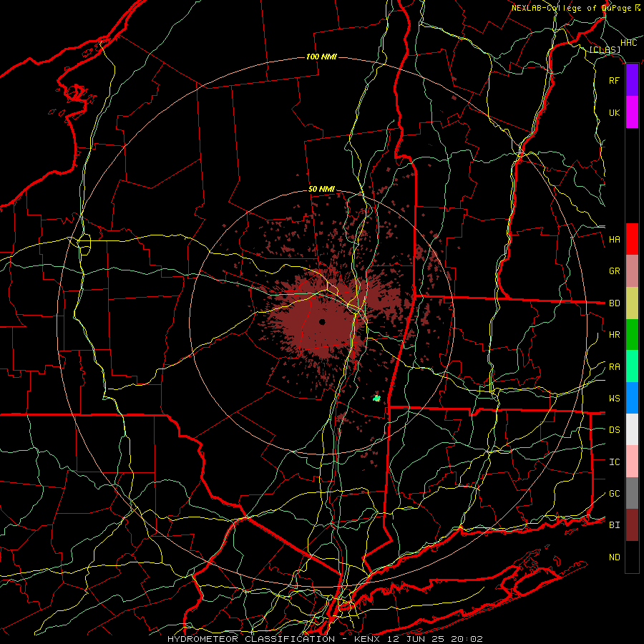
Task: Click the BI legend label
Action: 614,525
